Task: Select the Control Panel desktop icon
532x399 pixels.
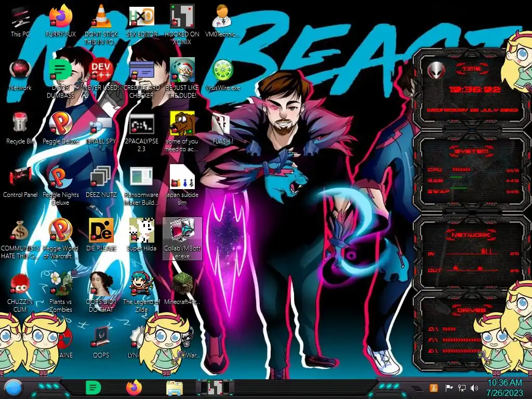Action: click(x=20, y=182)
